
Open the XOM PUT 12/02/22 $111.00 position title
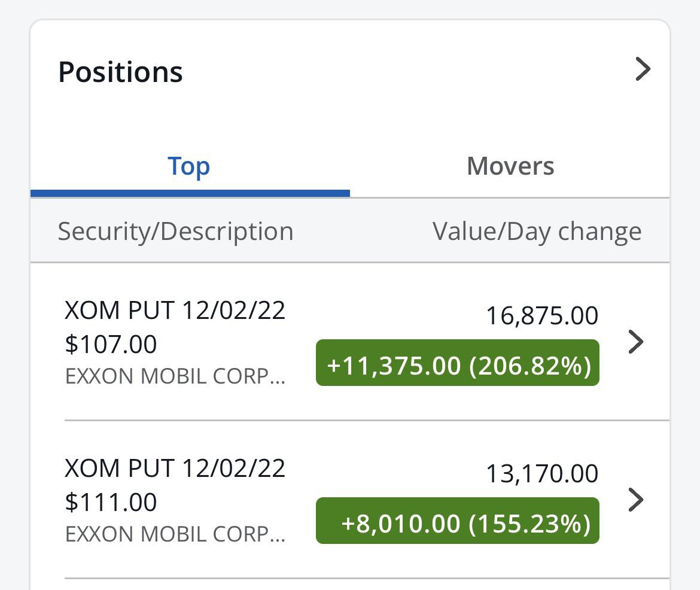pyautogui.click(x=175, y=469)
